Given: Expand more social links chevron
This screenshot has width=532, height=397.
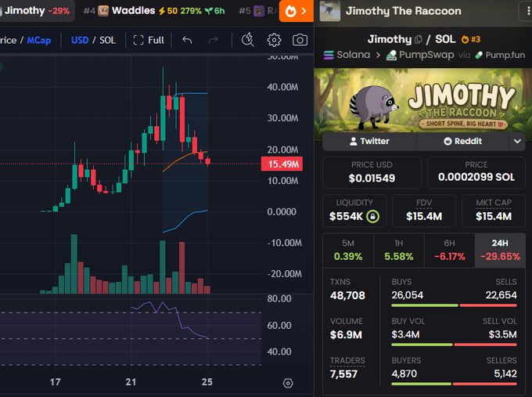Looking at the screenshot, I should [x=517, y=141].
